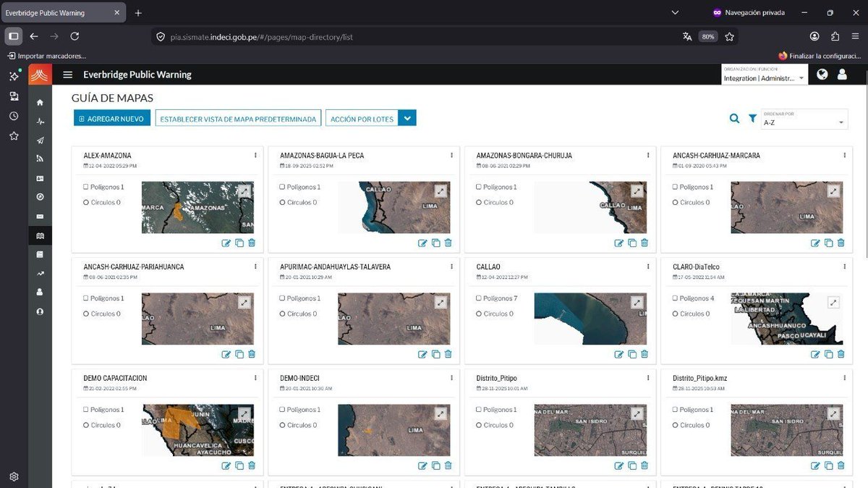Duplicate the DEMO CAPACITACION map
This screenshot has width=868, height=488.
tap(239, 466)
